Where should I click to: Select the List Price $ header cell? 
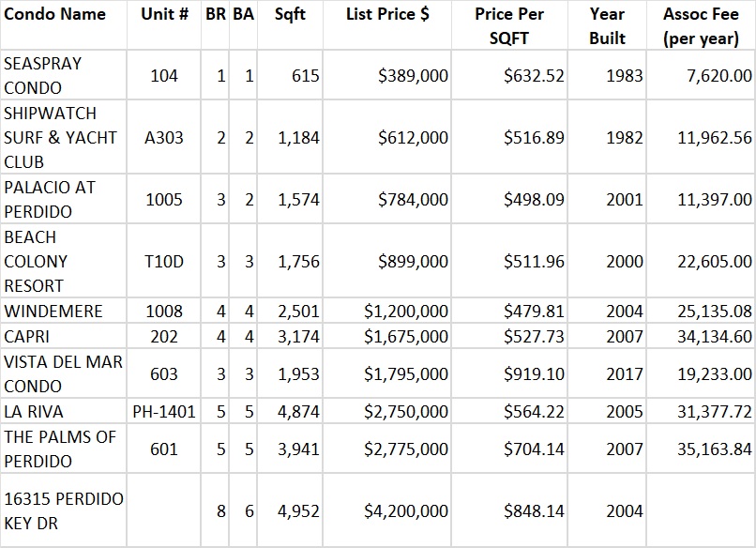tap(387, 15)
